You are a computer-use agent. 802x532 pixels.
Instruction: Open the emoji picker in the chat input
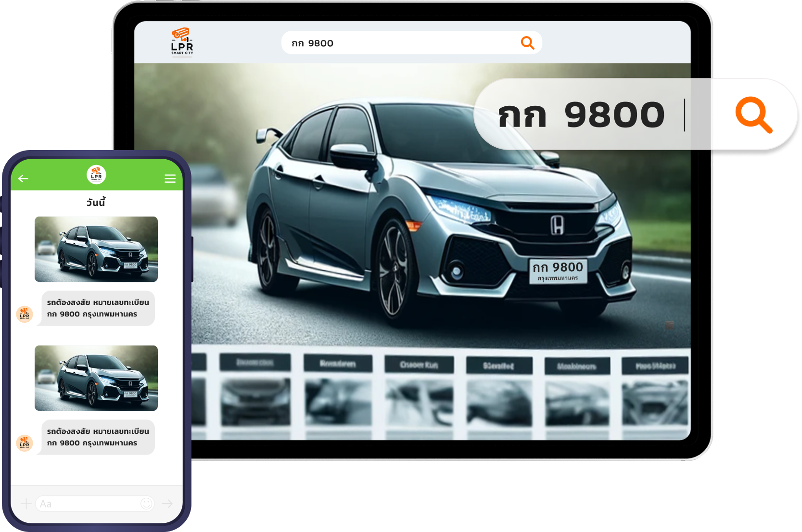tap(147, 504)
